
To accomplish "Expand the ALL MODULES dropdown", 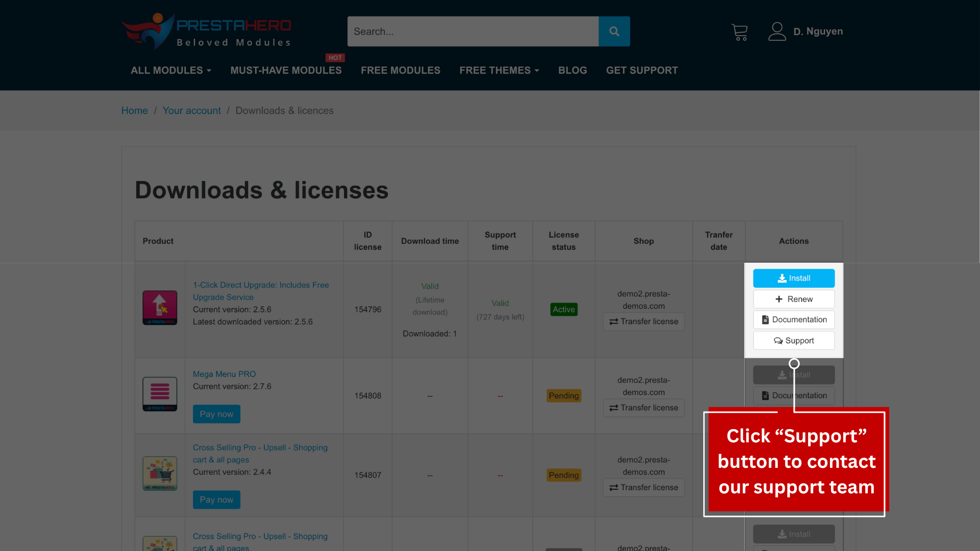I will point(170,70).
